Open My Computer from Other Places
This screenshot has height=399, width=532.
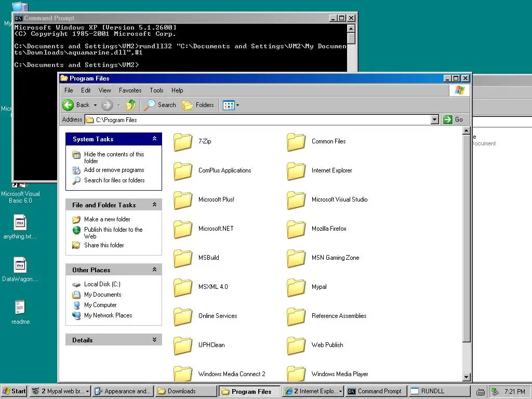tap(100, 305)
